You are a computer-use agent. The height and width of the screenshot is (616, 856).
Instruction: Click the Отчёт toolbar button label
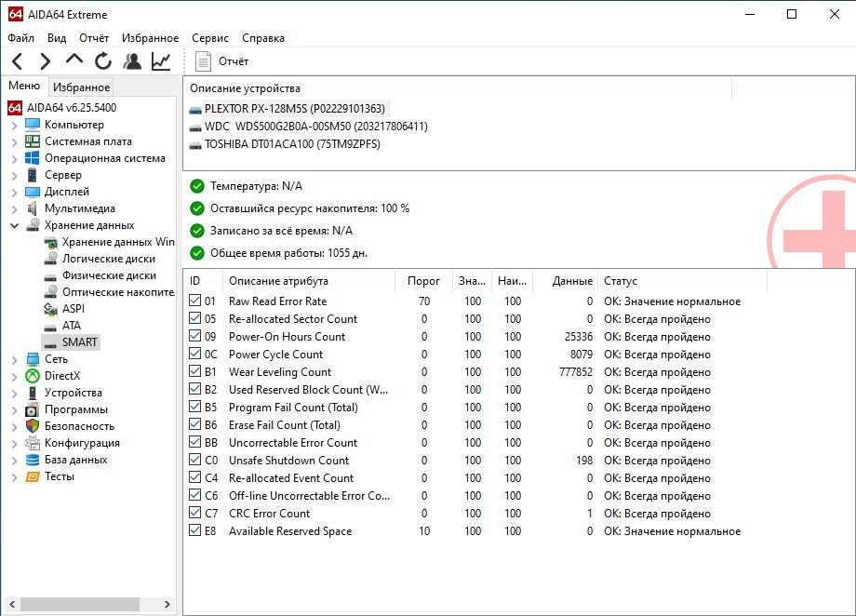click(x=234, y=61)
